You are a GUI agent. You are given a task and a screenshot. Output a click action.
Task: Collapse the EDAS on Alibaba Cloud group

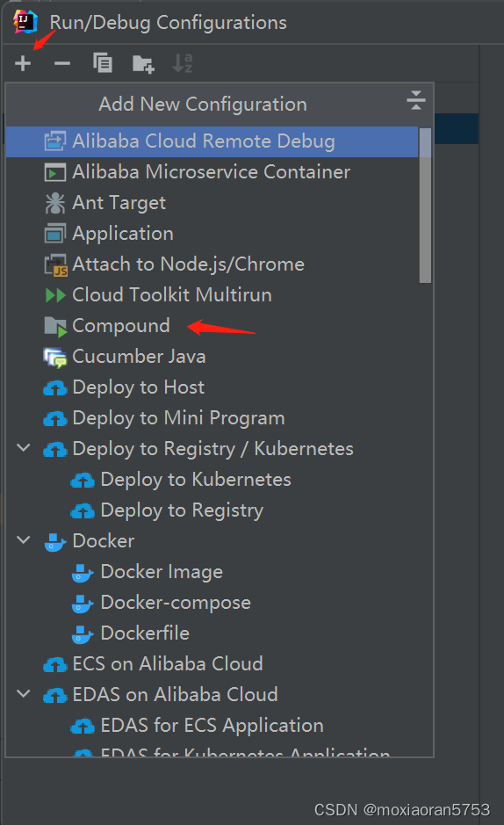23,693
